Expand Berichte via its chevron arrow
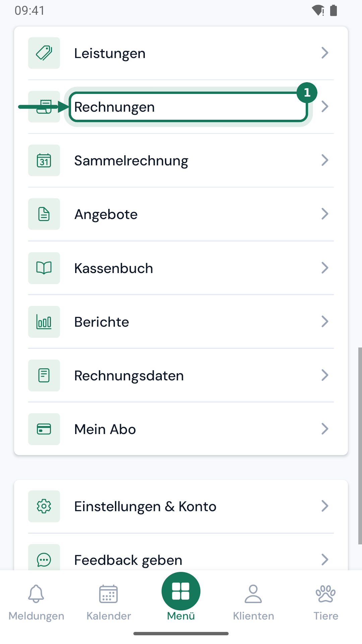The image size is (362, 644). 324,322
